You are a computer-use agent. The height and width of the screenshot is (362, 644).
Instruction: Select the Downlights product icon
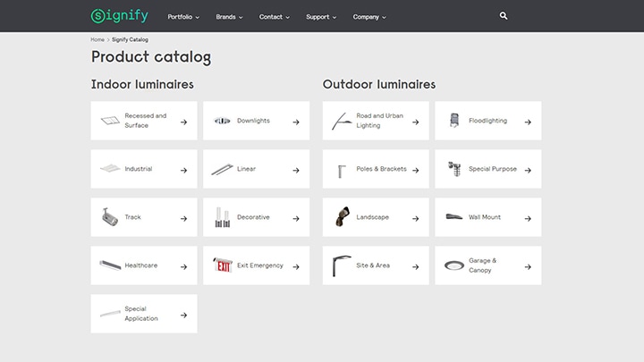pyautogui.click(x=222, y=121)
